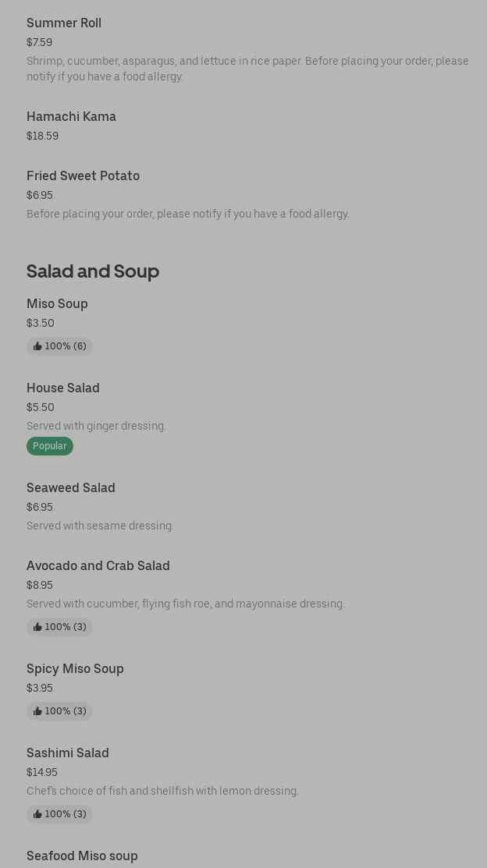Open the Seafood Miso soup item
Screen dimensions: 487x868
click(82, 856)
